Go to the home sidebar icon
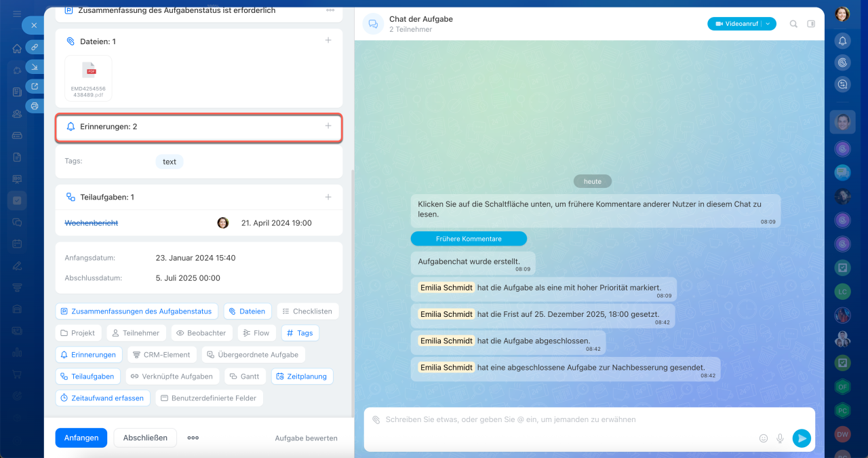This screenshot has height=458, width=868. pos(17,49)
